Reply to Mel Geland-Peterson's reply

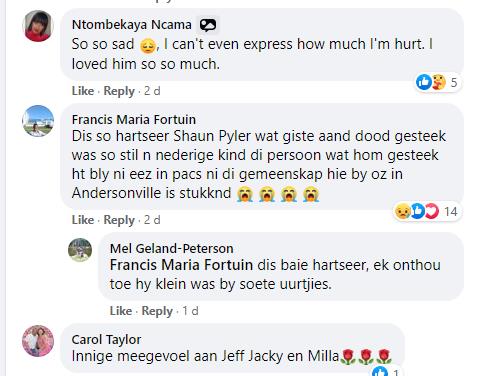click(157, 311)
